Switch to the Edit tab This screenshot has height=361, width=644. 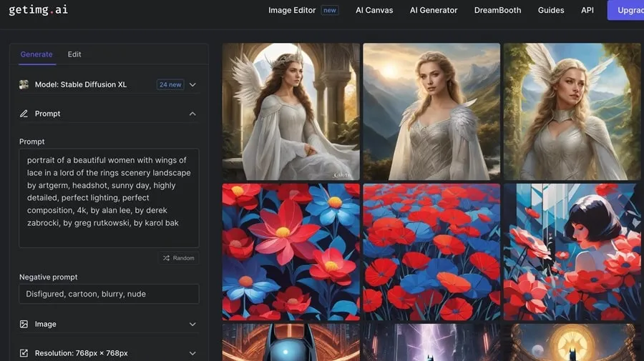click(74, 54)
